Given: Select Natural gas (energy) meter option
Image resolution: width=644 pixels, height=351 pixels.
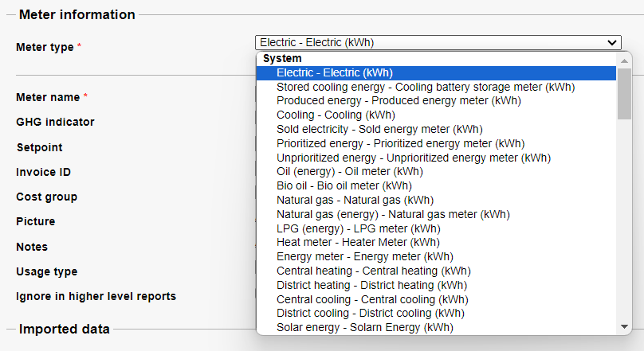Looking at the screenshot, I should [x=393, y=214].
